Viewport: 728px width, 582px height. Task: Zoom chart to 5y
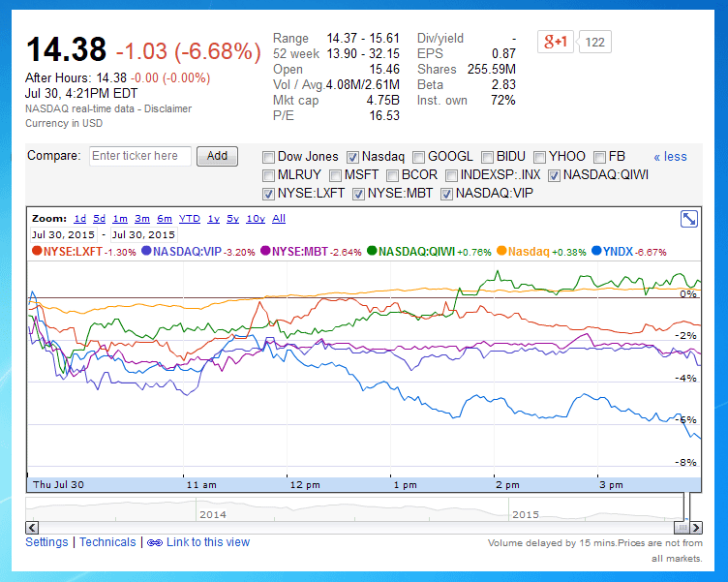click(232, 219)
